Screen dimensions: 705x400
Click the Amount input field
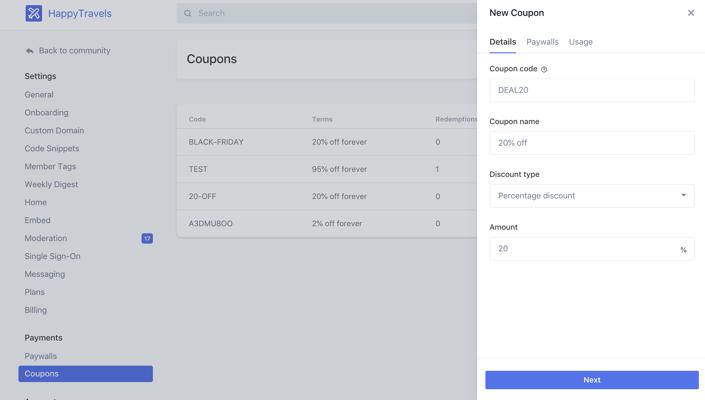tap(580, 249)
